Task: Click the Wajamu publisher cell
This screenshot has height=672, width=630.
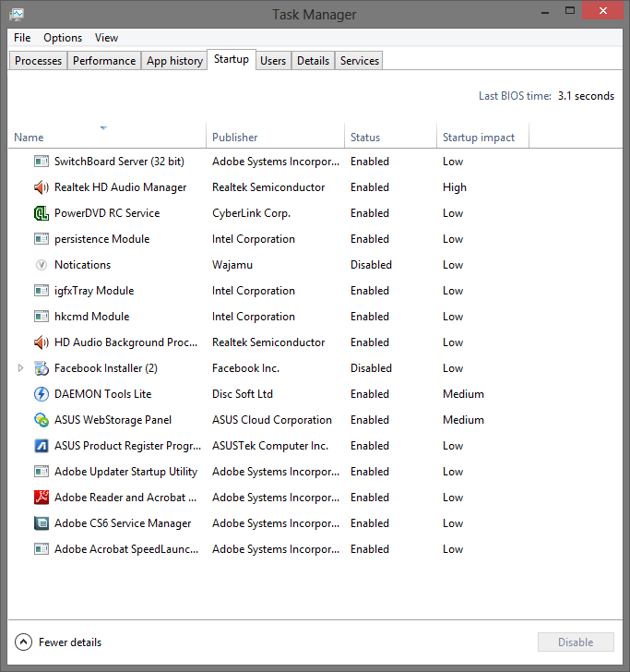Action: pyautogui.click(x=232, y=265)
